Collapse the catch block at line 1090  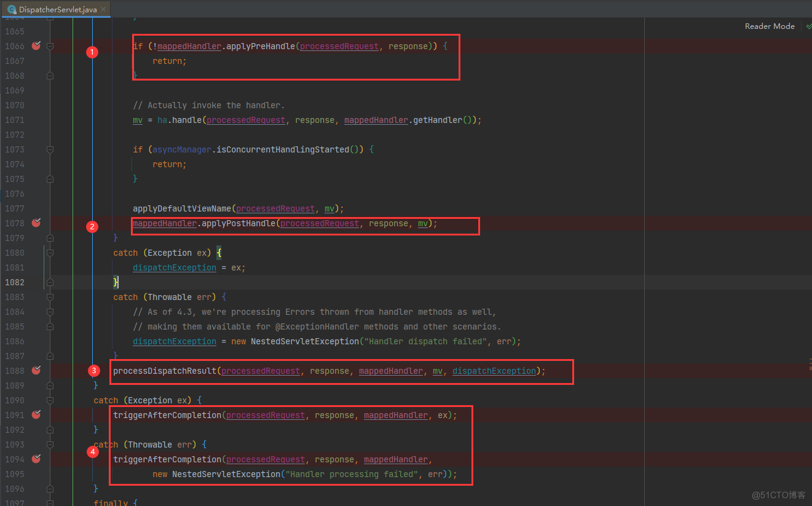pos(50,400)
